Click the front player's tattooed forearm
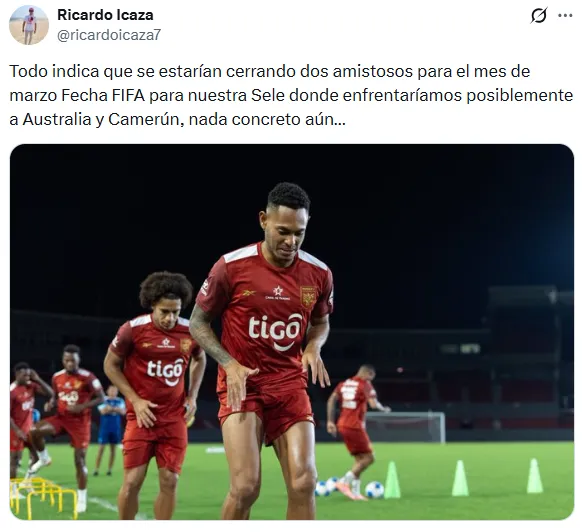588x532 pixels. (x=209, y=337)
